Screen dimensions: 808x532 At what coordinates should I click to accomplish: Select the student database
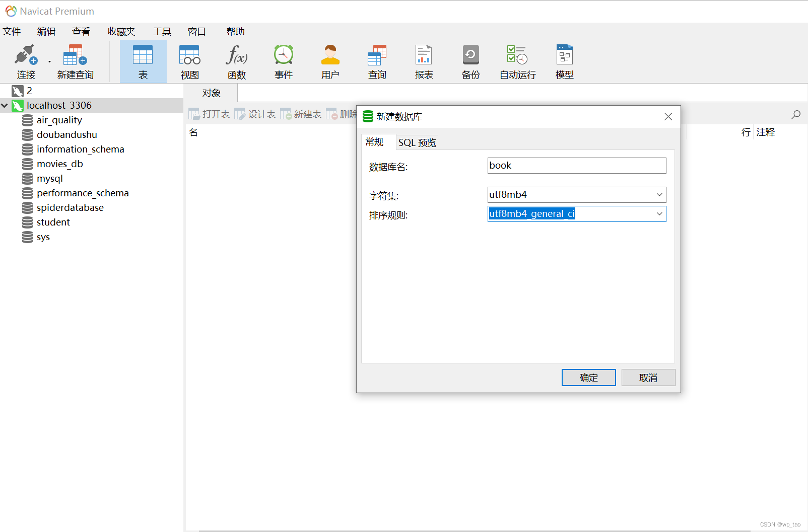click(53, 222)
